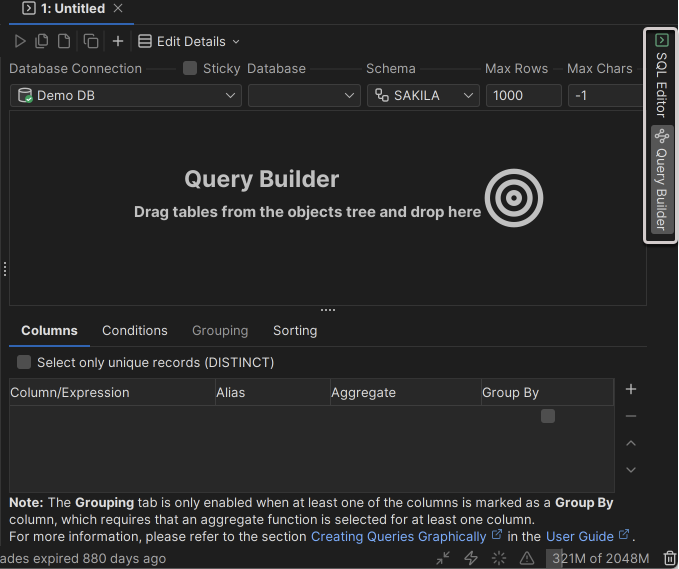Click the Column/Expression column header
The image size is (679, 569).
pos(112,392)
